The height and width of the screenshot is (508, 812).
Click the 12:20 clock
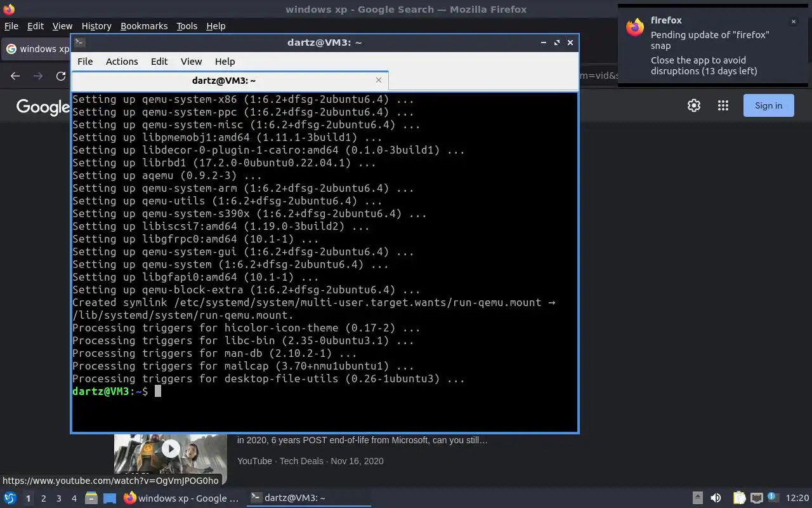click(x=797, y=498)
